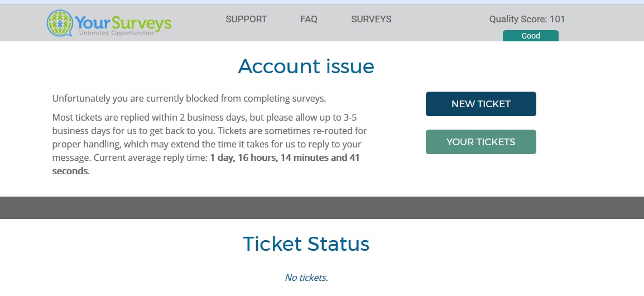Click the Tickets are sometimes re-routed sentence
Viewport: 644px width, 296px height.
[x=290, y=131]
